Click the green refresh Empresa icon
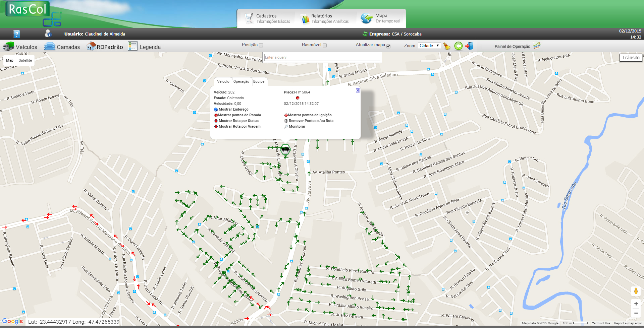644x328 pixels. tap(365, 34)
